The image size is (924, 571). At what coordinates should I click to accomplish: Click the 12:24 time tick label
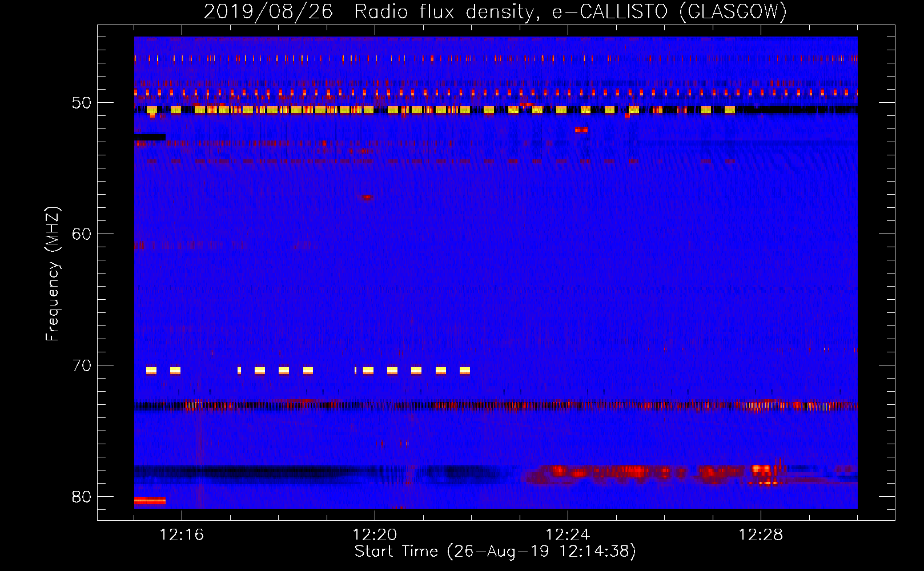(567, 534)
